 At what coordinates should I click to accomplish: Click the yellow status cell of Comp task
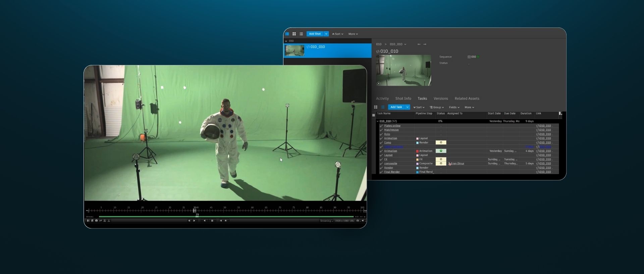click(x=441, y=143)
